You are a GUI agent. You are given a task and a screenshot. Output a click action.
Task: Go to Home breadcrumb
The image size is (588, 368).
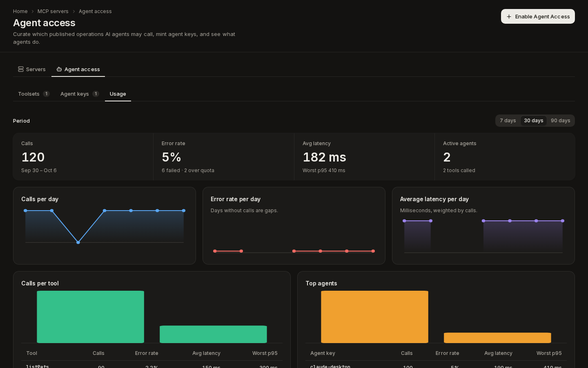[x=20, y=11]
